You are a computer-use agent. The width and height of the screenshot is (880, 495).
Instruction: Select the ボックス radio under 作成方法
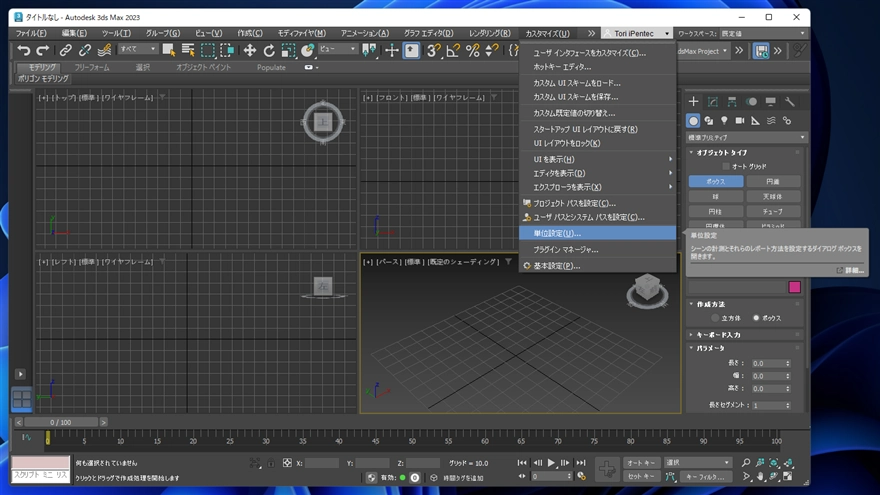[756, 318]
